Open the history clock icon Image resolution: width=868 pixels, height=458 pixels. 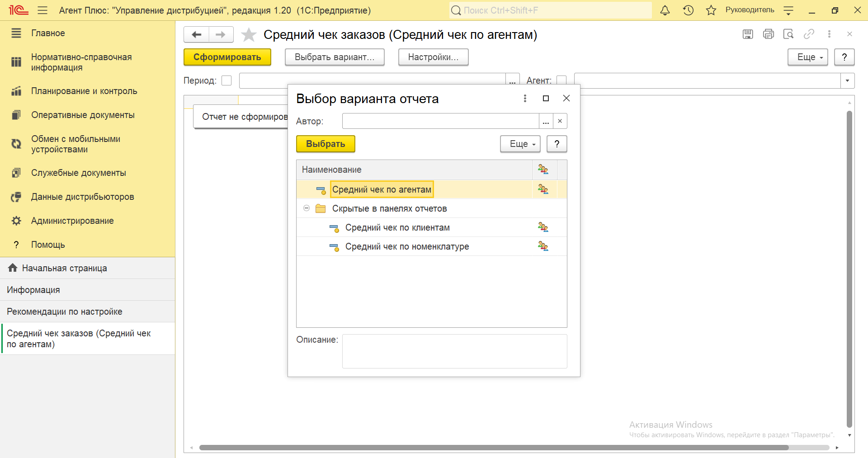tap(688, 10)
